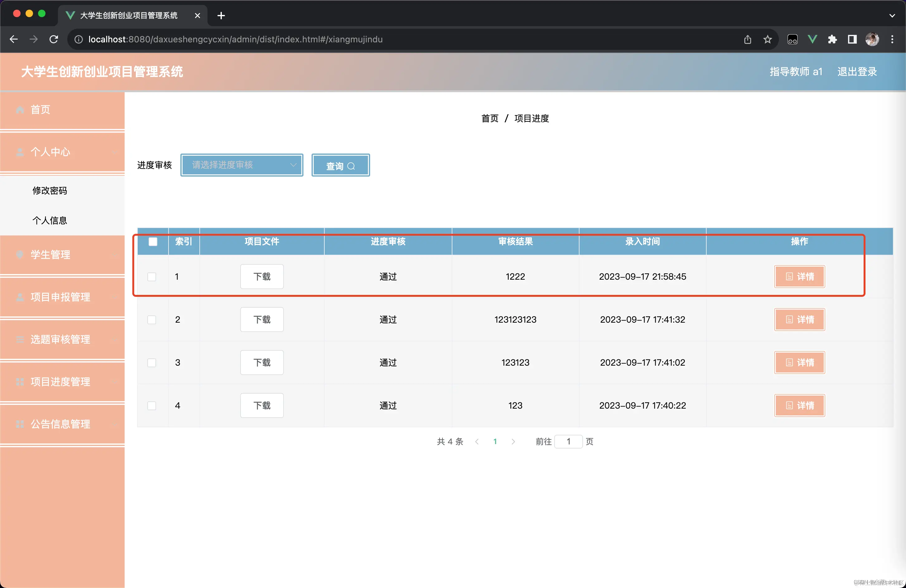Open Chrome three-dot menu
Screen dimensions: 906x588
pyautogui.click(x=892, y=39)
